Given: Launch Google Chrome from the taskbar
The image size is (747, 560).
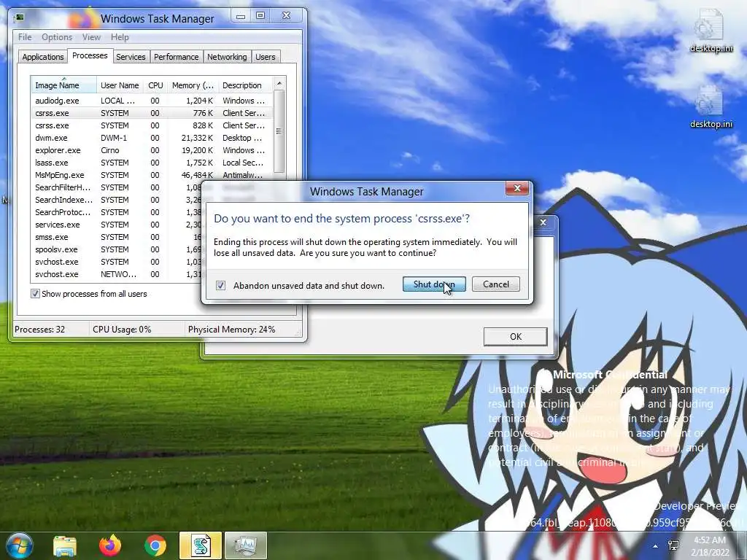Looking at the screenshot, I should coord(155,545).
